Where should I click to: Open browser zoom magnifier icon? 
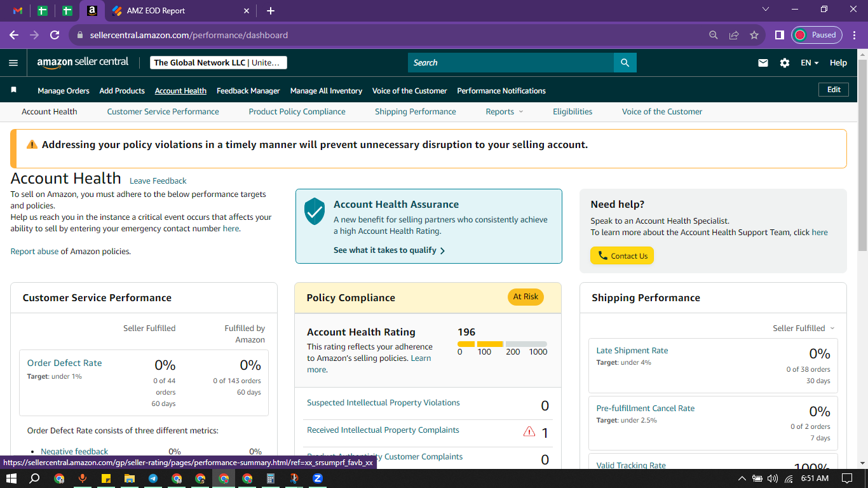pos(714,35)
